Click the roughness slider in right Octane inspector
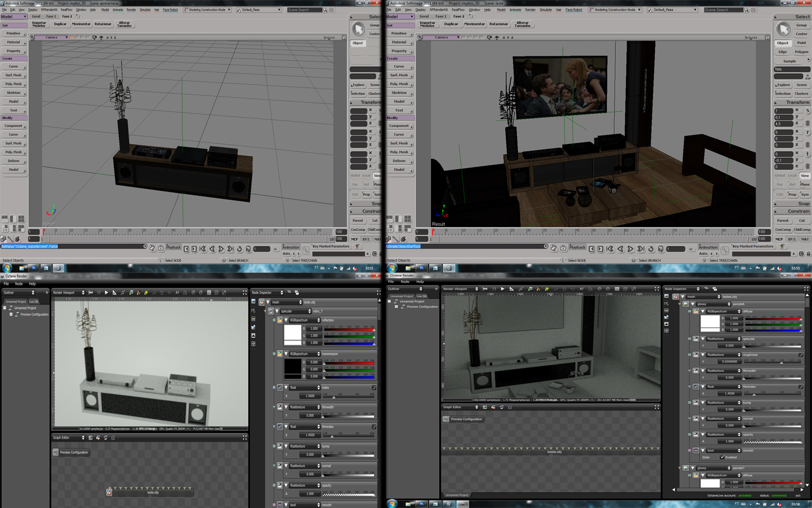Image resolution: width=812 pixels, height=508 pixels. 774,361
